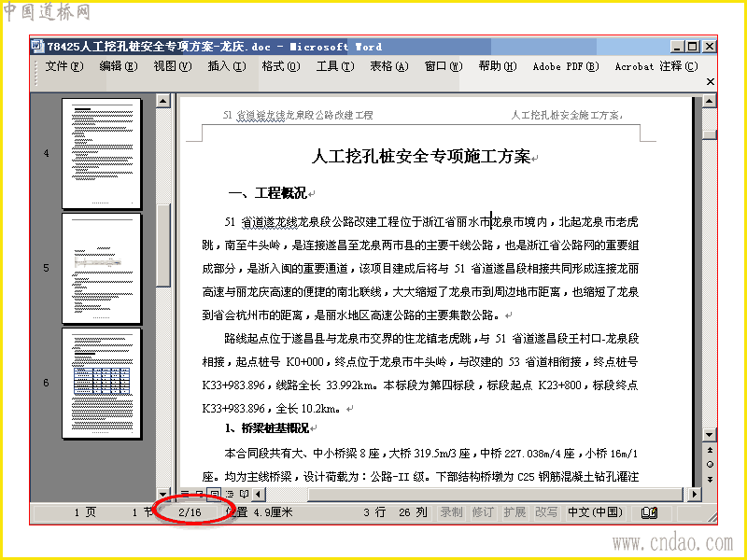The height and width of the screenshot is (560, 747).
Task: Toggle 改写 overtype mode in status bar
Action: coord(546,512)
